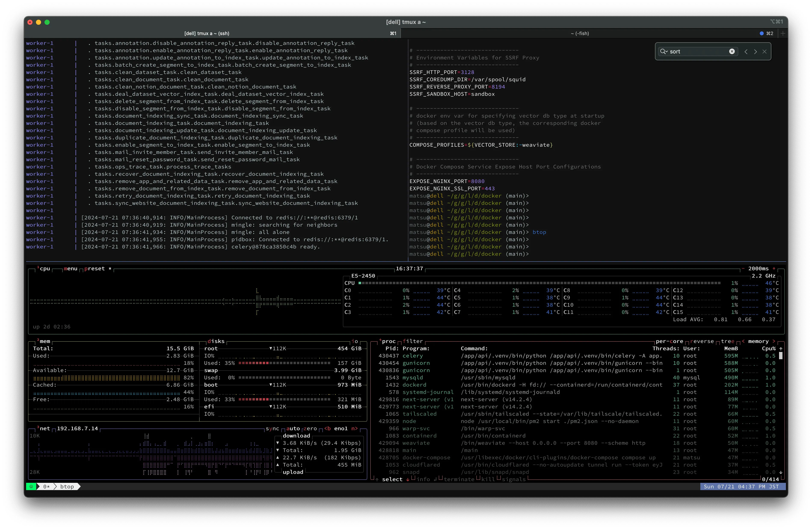Click the proc filter option
The width and height of the screenshot is (812, 529).
coord(412,341)
